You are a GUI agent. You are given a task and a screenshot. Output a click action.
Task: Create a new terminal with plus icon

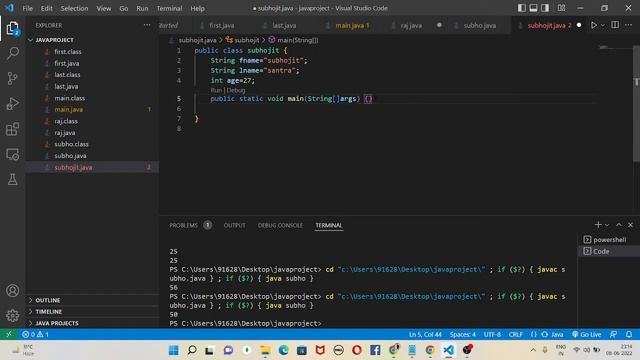pyautogui.click(x=598, y=224)
